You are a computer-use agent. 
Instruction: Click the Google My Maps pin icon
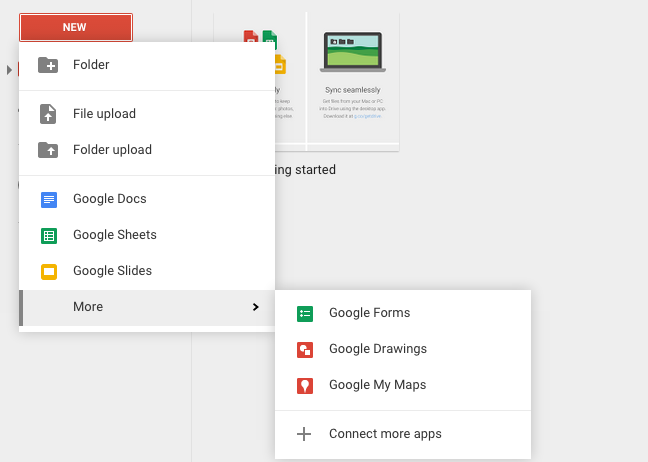[305, 386]
